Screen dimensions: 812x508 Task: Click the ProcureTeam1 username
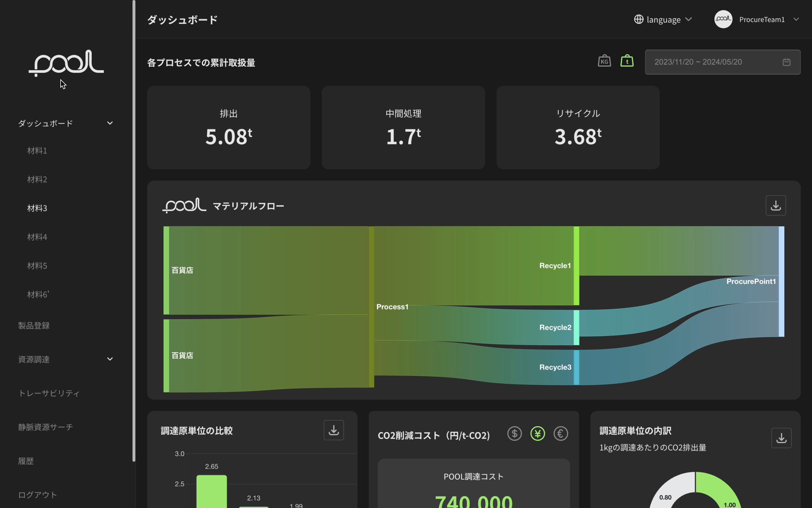click(762, 20)
